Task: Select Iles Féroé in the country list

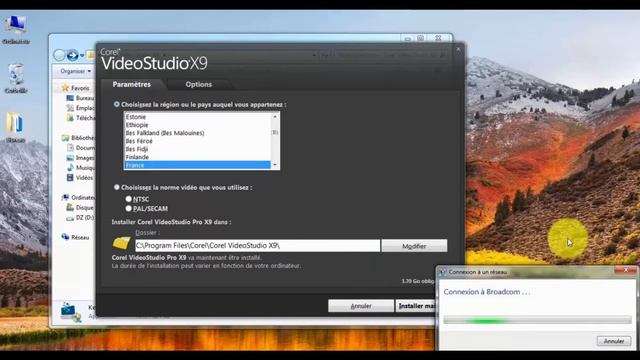Action: pyautogui.click(x=197, y=141)
